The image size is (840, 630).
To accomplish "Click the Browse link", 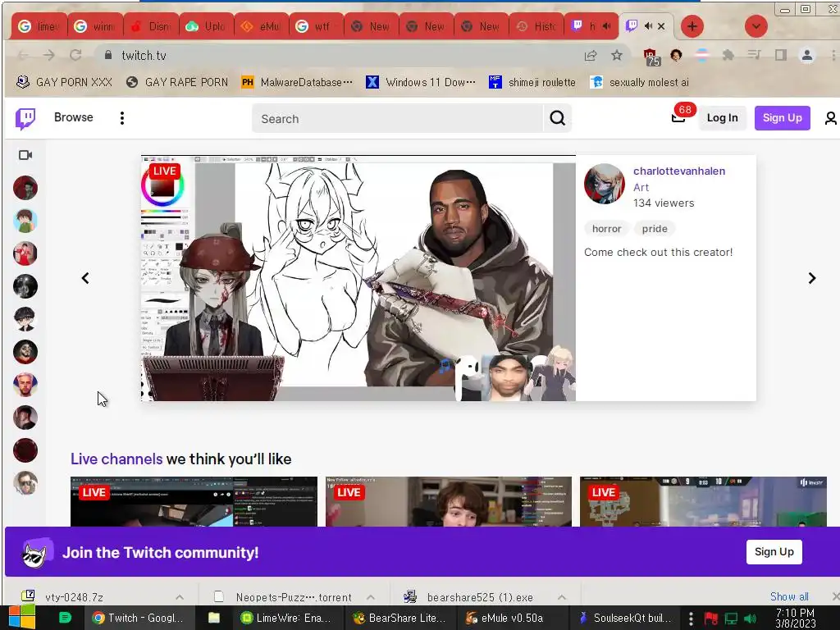I will [73, 117].
